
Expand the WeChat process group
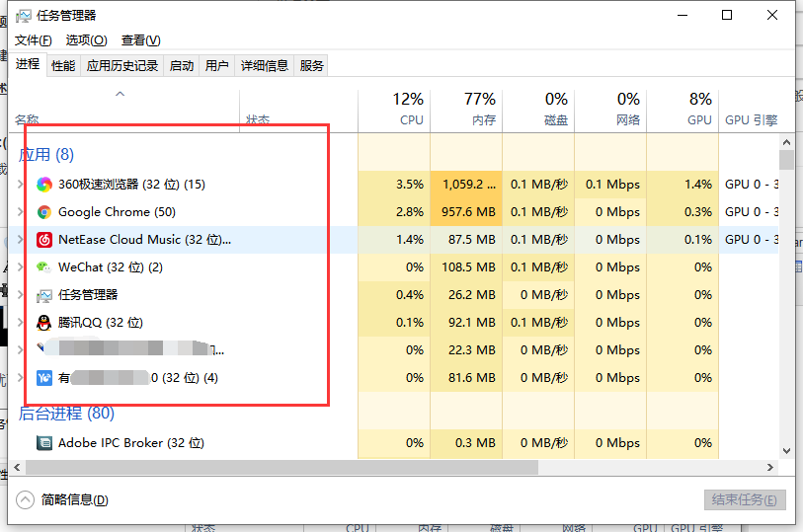[x=21, y=267]
